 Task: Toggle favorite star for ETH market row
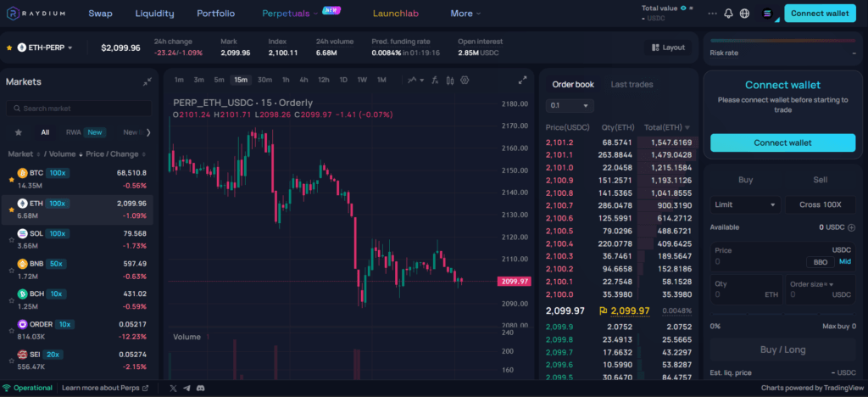[x=11, y=210]
